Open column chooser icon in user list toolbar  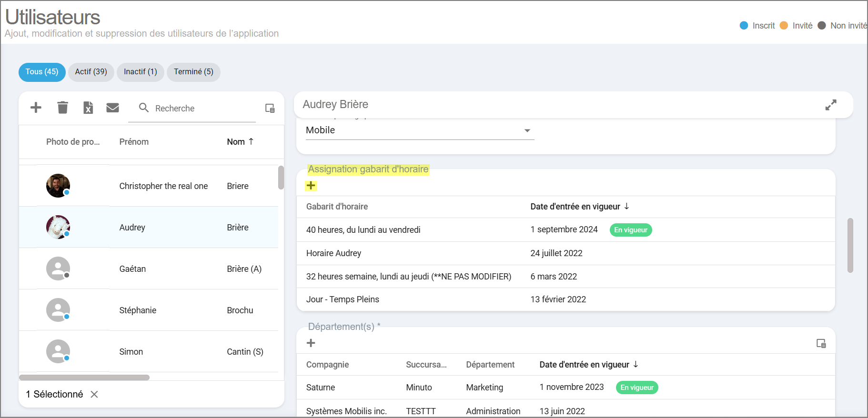[x=270, y=109]
